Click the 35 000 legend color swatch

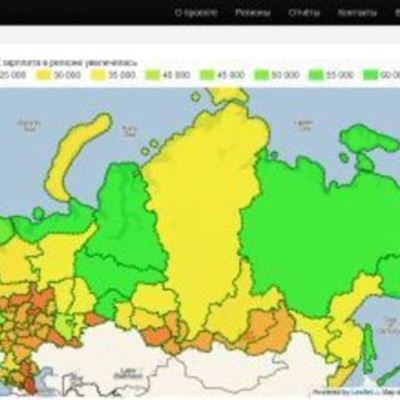click(98, 75)
